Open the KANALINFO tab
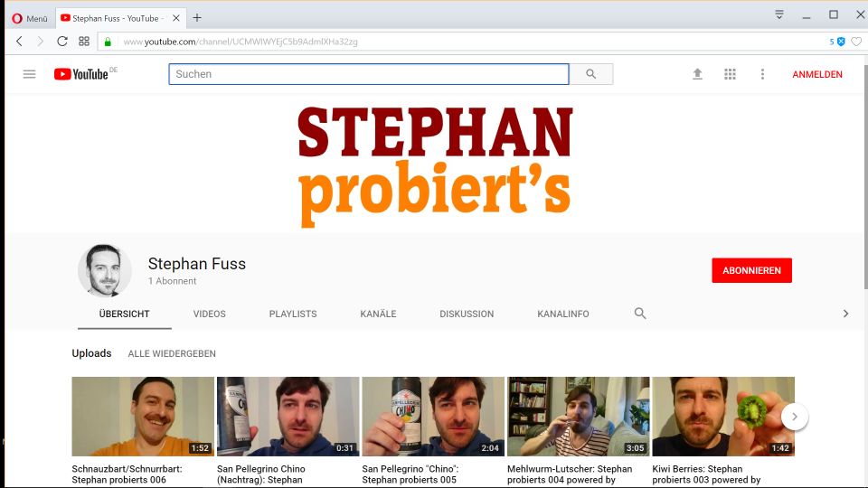Image resolution: width=868 pixels, height=488 pixels. coord(563,314)
